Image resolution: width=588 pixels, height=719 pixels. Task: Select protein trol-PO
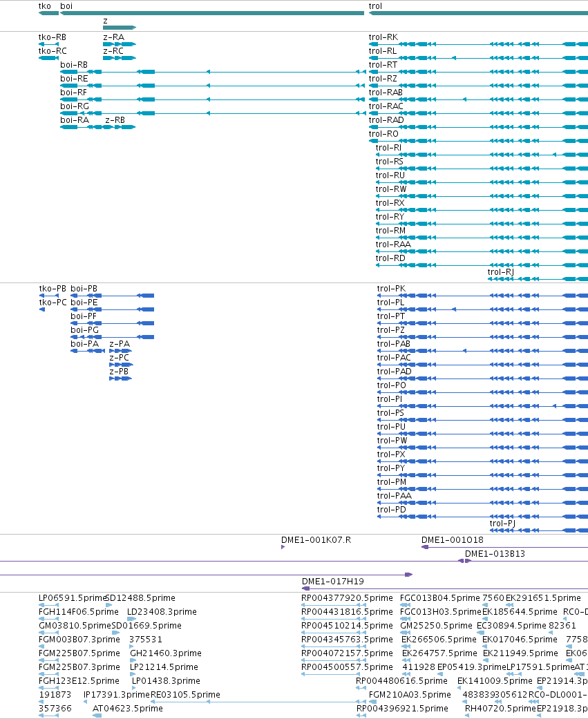tap(391, 385)
